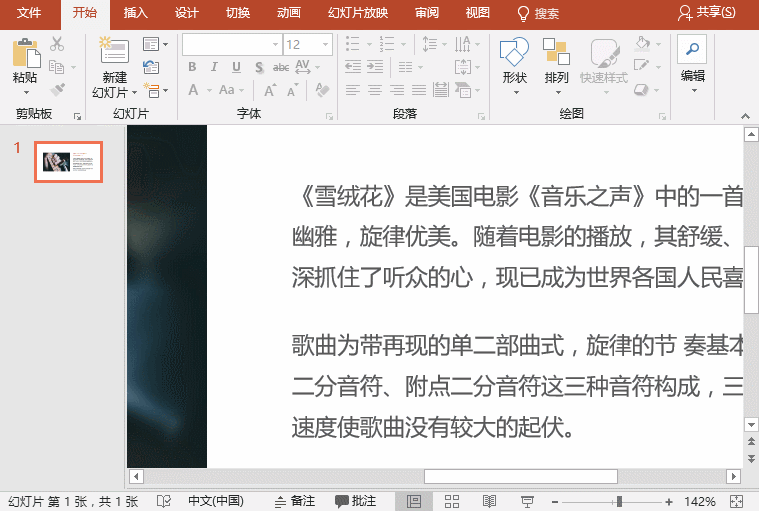The height and width of the screenshot is (511, 759).
Task: Switch to the Animations (动画) tab
Action: point(288,13)
